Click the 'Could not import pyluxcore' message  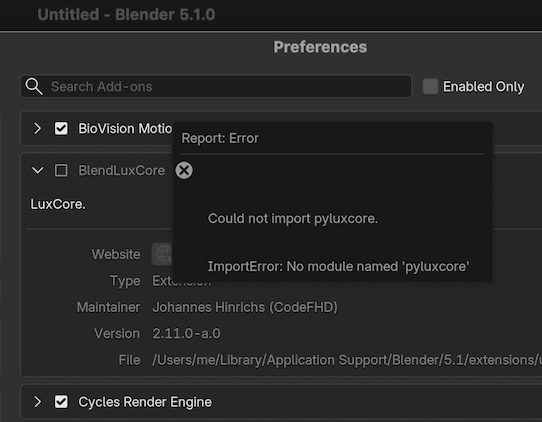coord(293,218)
